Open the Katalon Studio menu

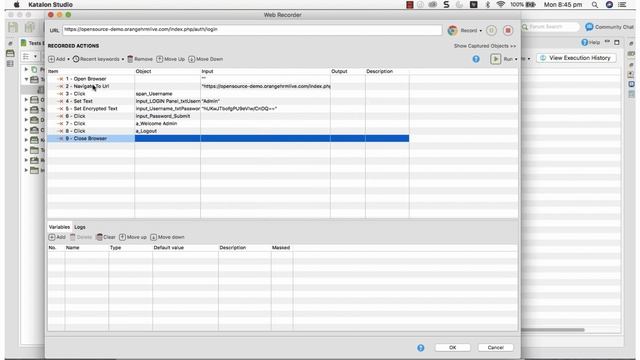point(51,5)
